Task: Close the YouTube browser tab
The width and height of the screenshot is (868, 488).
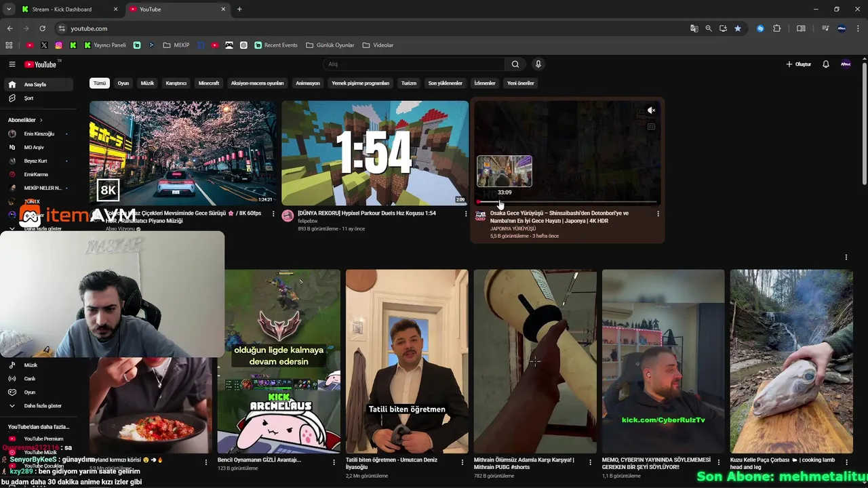Action: click(x=223, y=9)
